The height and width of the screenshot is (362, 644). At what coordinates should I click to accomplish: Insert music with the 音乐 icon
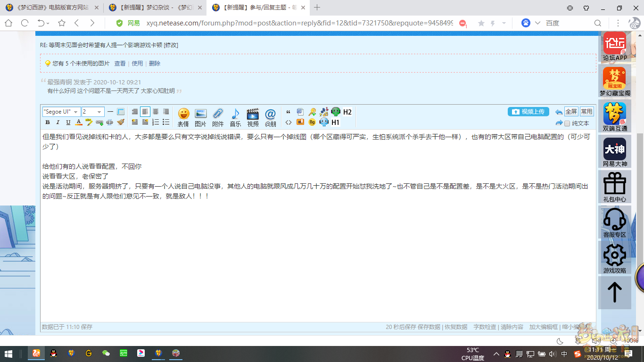pyautogui.click(x=235, y=117)
